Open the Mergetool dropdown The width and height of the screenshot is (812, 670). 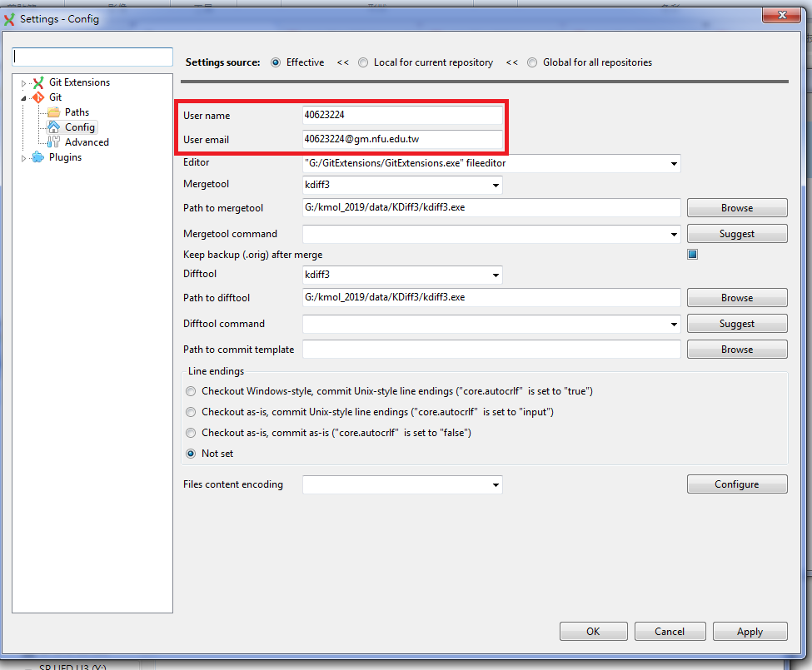click(496, 185)
